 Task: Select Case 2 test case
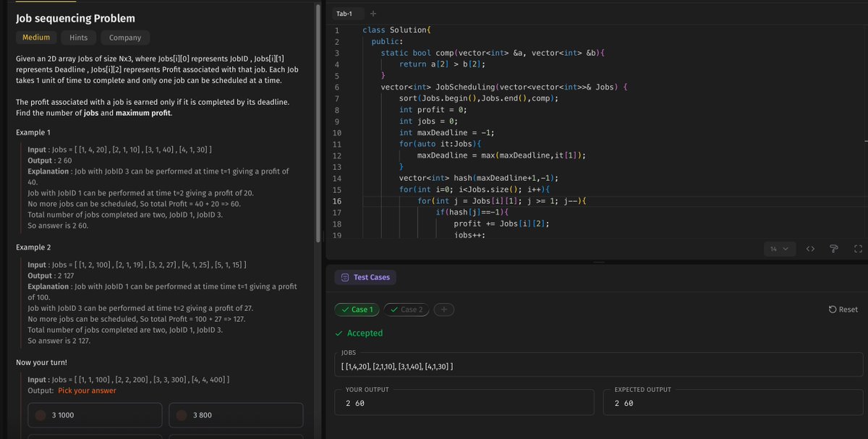point(406,310)
